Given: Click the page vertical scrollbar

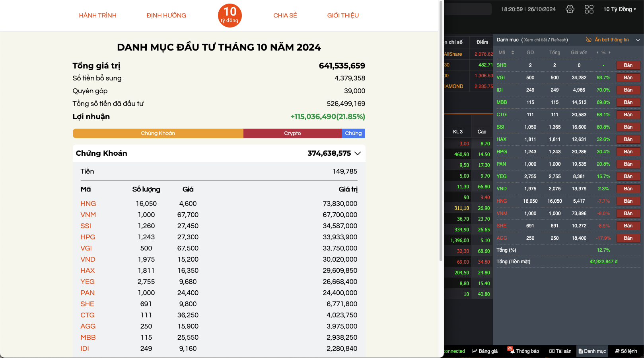Looking at the screenshot, I should tap(441, 131).
